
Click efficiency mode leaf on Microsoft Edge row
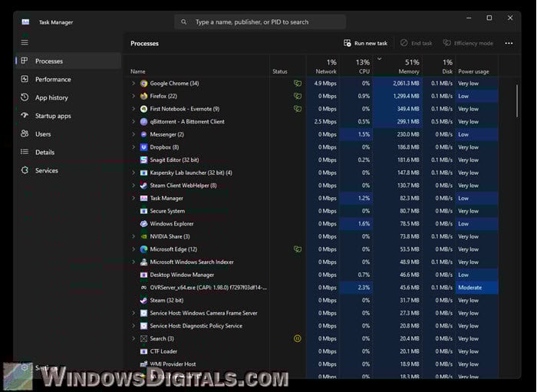click(x=298, y=249)
